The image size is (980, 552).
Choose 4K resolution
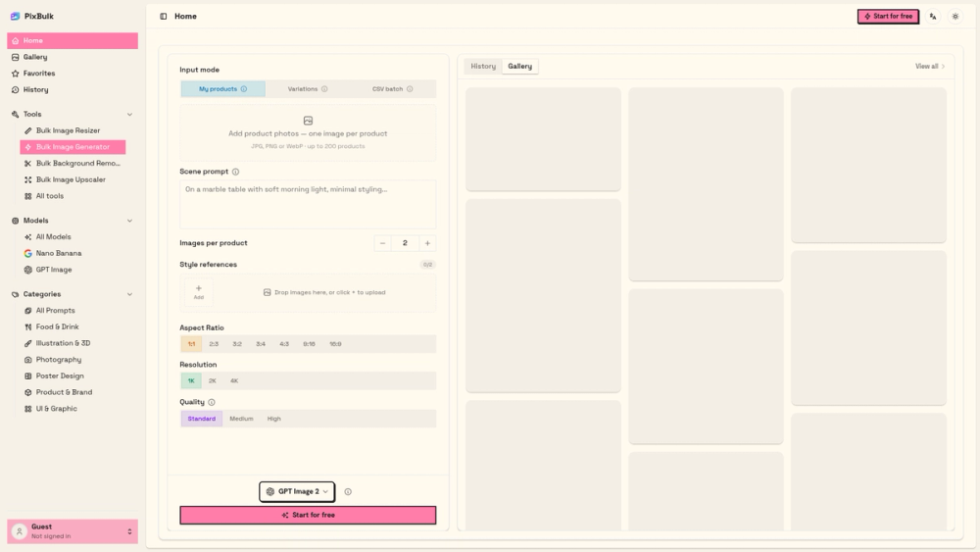[234, 380]
